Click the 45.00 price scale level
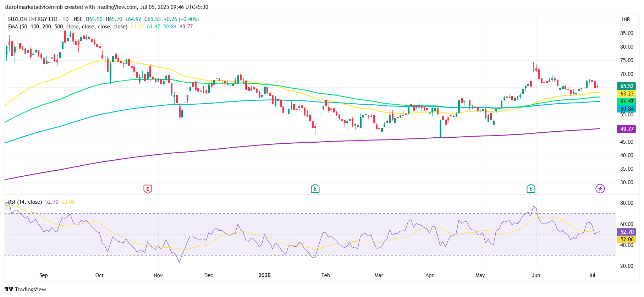This screenshot has width=644, height=297. pos(627,142)
